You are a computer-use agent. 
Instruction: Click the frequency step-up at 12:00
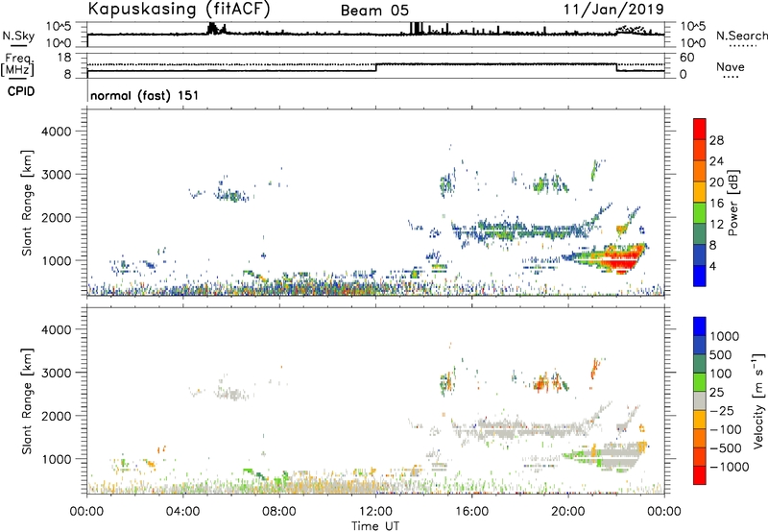pyautogui.click(x=375, y=67)
